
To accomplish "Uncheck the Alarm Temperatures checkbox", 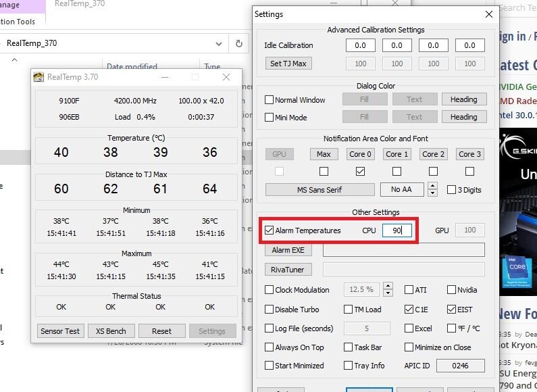I will (270, 230).
